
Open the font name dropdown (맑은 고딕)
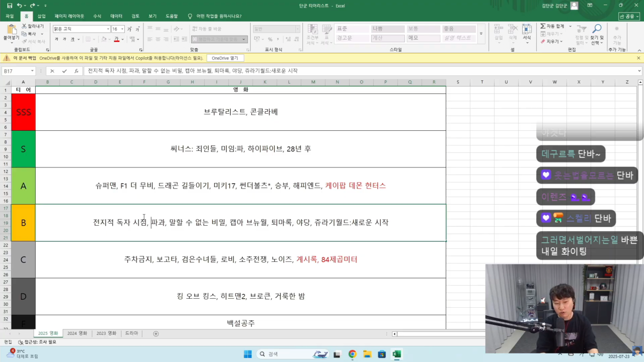pyautogui.click(x=108, y=29)
